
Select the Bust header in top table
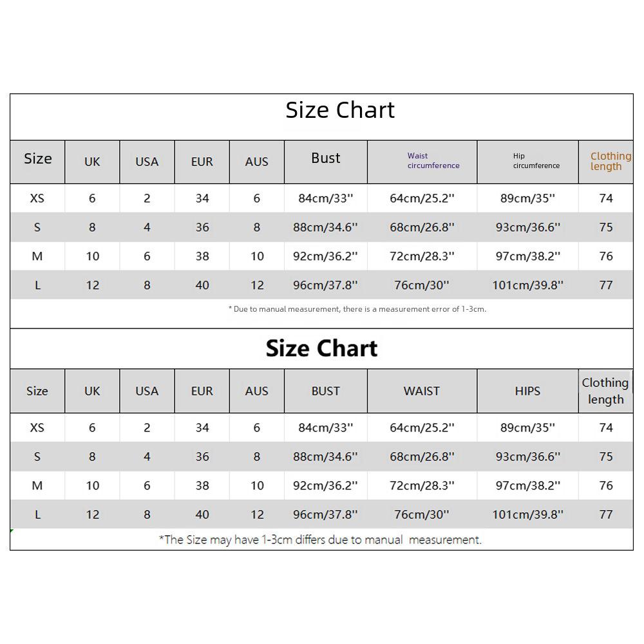(x=326, y=158)
